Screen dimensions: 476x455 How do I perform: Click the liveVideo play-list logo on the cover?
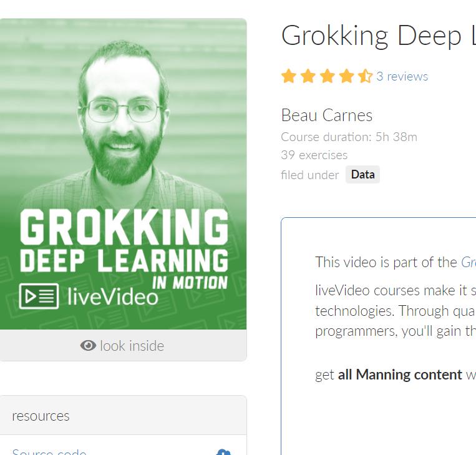[39, 296]
